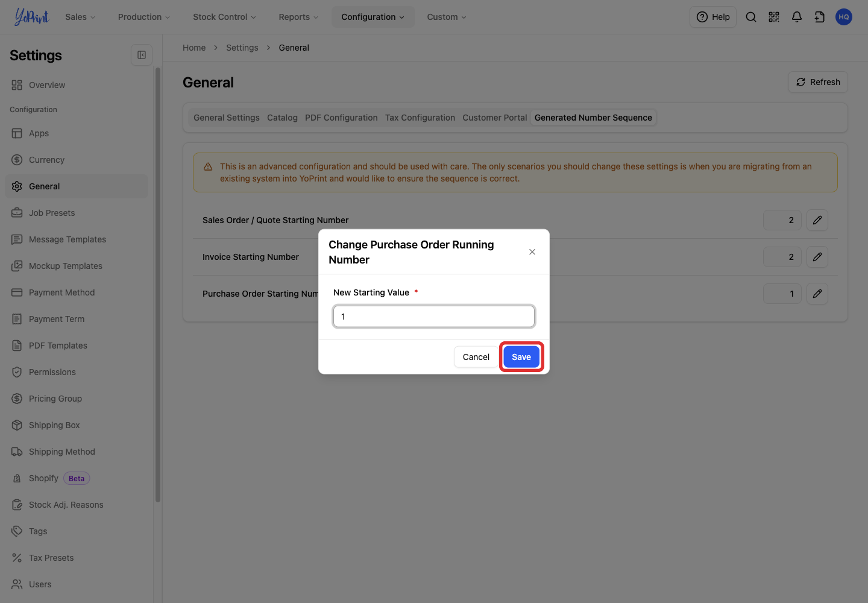Expand the Custom menu
The image size is (868, 603).
[x=447, y=17]
